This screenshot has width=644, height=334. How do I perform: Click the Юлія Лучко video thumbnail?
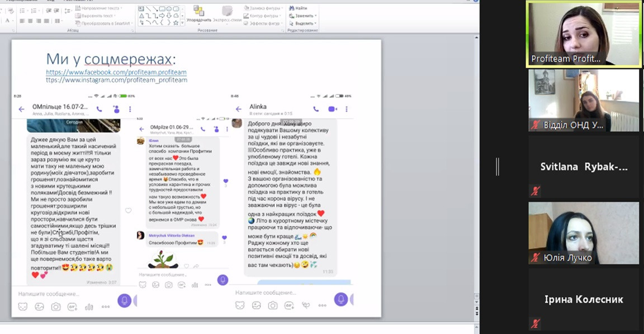tap(584, 233)
